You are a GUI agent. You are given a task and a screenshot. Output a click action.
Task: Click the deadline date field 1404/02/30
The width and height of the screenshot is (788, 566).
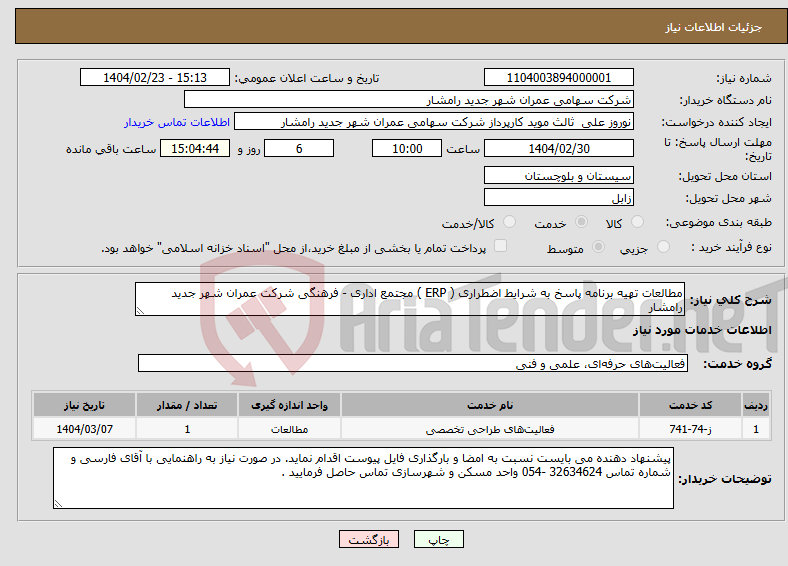click(558, 148)
